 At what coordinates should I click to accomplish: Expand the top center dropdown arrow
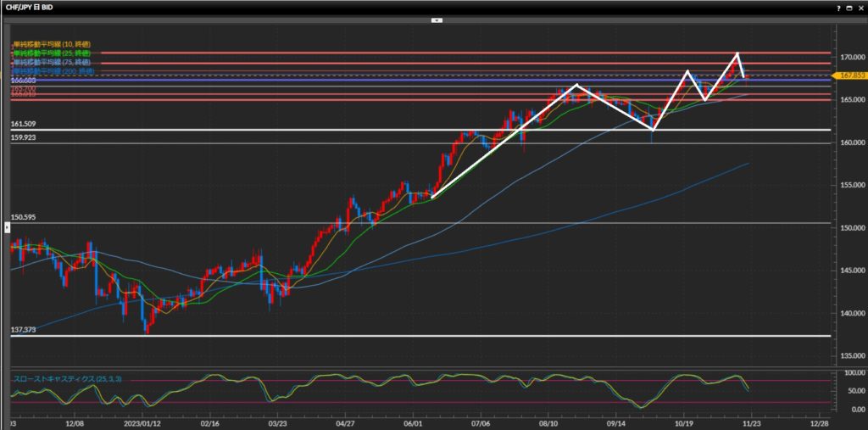click(436, 19)
